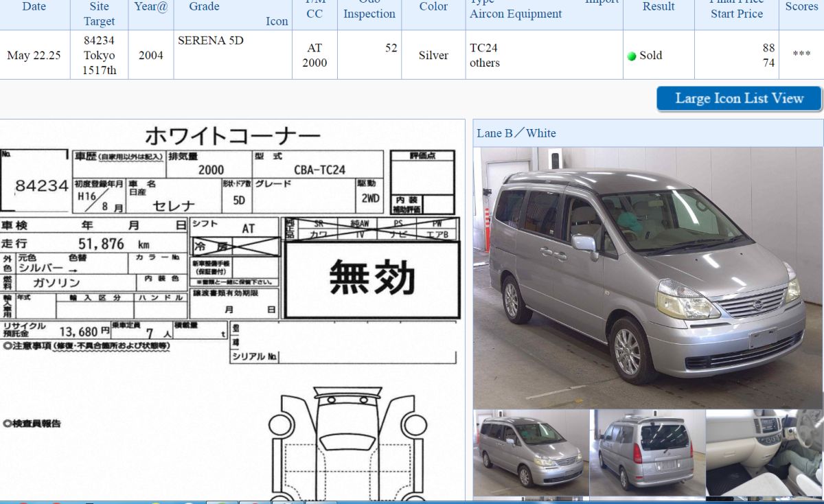
Task: Click the シルバー color entry on sheet
Action: 39,268
